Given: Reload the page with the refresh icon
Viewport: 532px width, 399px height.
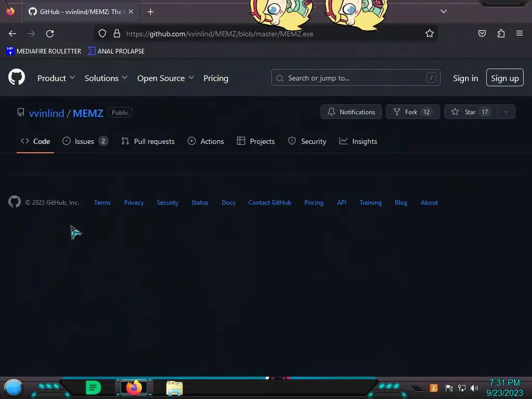Looking at the screenshot, I should 50,34.
